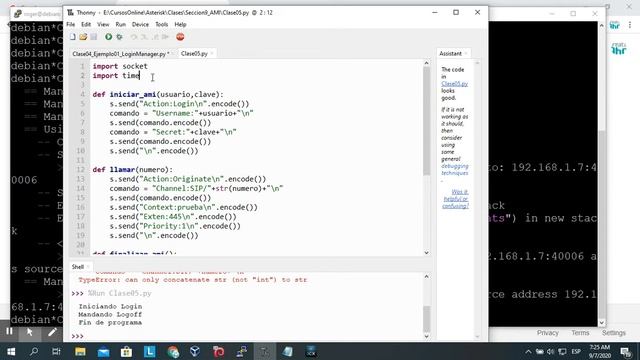Open the Device menu
Viewport: 640px width, 360px height.
coord(140,24)
